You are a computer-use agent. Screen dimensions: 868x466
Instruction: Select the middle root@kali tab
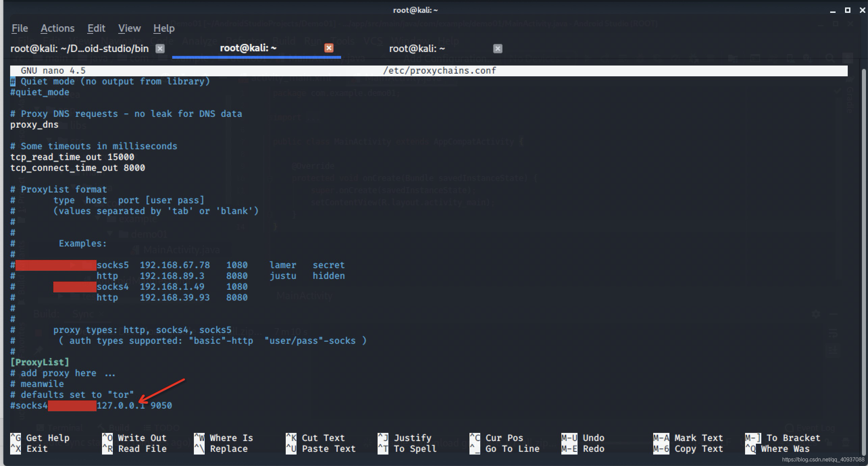pyautogui.click(x=248, y=48)
